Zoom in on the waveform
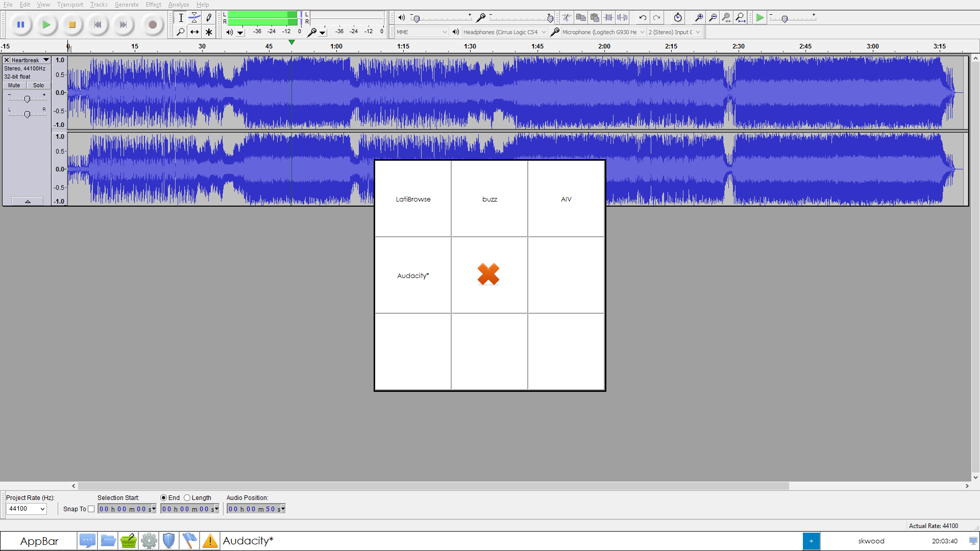 (699, 17)
